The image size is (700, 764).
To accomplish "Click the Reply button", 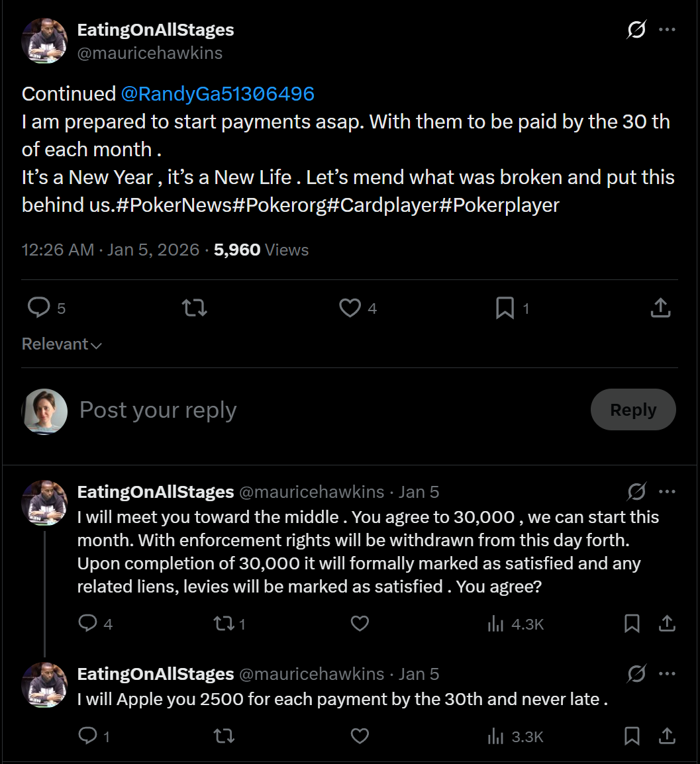I will 632,410.
